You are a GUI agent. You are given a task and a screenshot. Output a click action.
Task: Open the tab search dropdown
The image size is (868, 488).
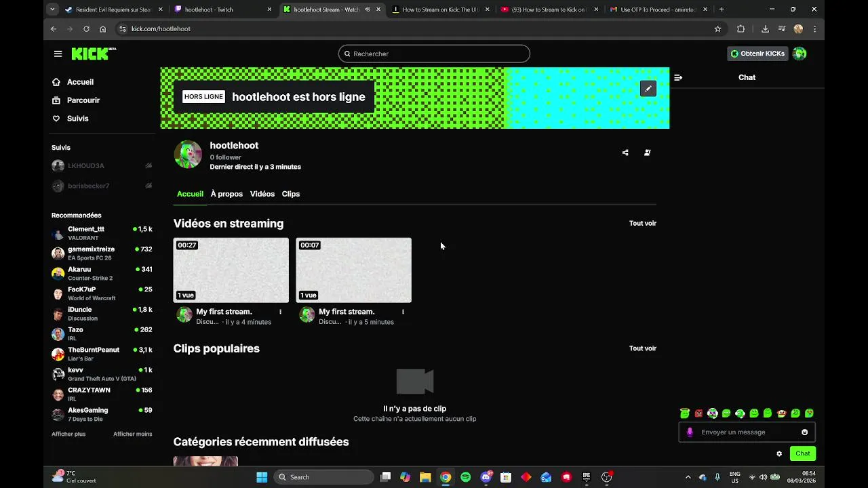(53, 9)
